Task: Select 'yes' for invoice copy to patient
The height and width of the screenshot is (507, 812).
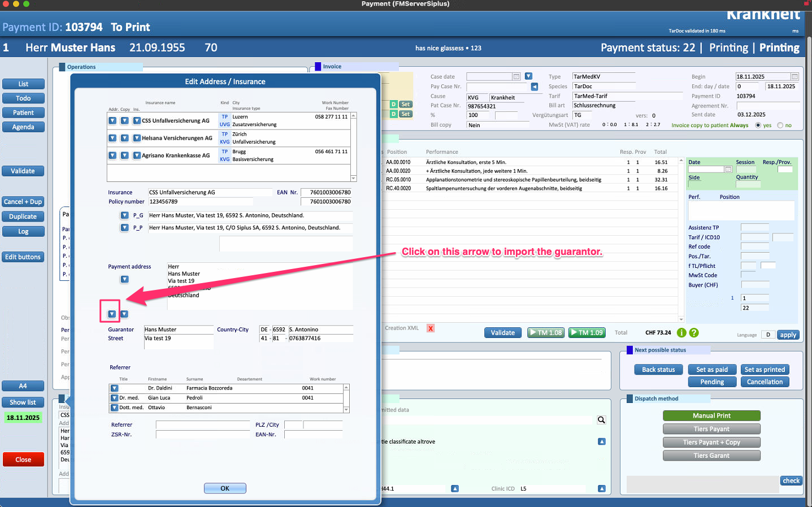Action: pos(758,125)
